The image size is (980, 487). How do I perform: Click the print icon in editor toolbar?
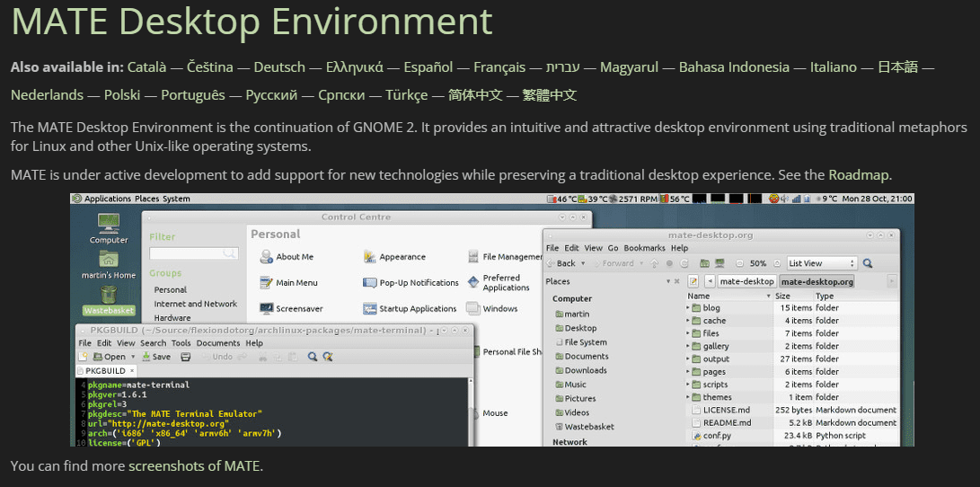186,357
